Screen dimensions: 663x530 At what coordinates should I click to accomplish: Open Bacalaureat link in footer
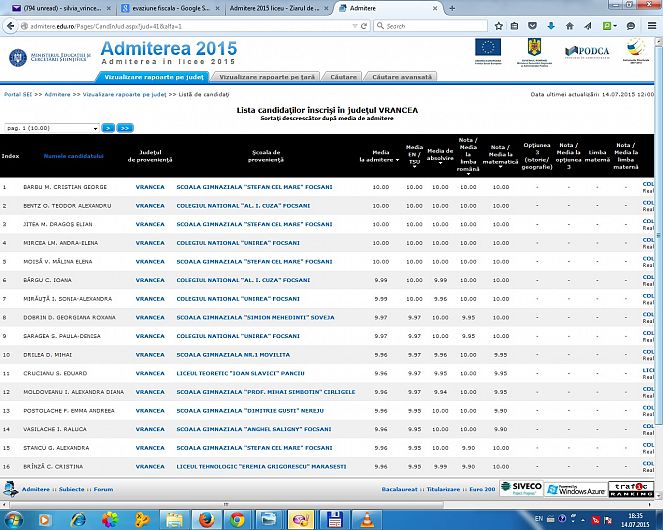coord(400,489)
